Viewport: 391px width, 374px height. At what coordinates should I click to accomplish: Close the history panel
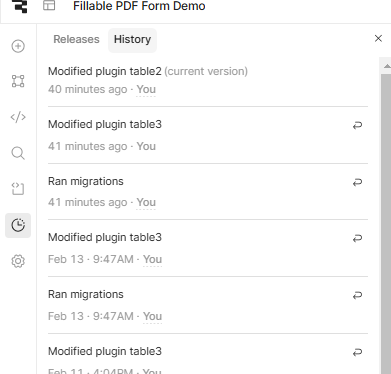[378, 38]
